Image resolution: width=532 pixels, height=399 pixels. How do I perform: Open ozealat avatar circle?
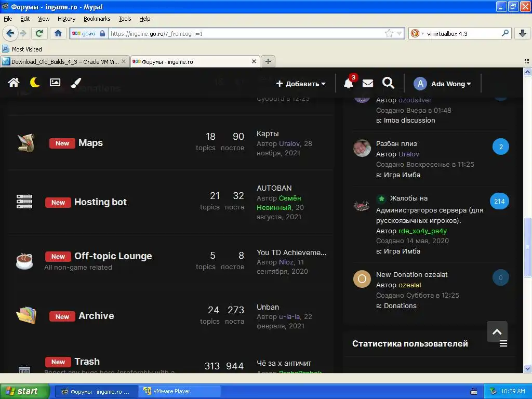click(362, 279)
